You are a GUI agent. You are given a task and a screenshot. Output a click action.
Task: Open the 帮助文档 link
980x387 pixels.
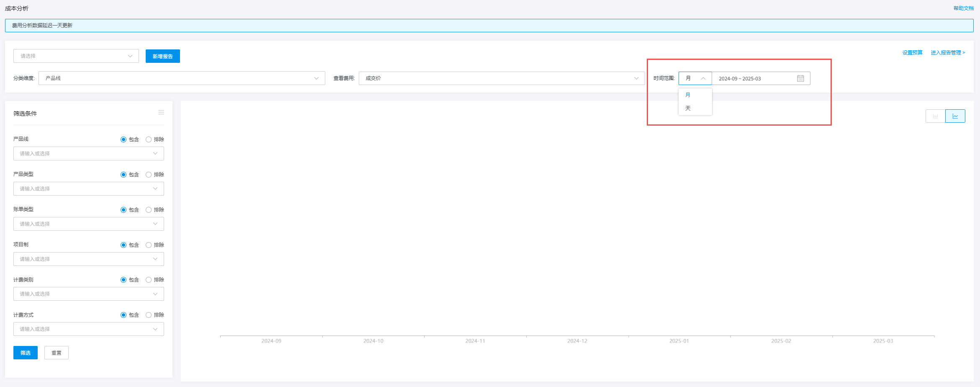pos(963,8)
